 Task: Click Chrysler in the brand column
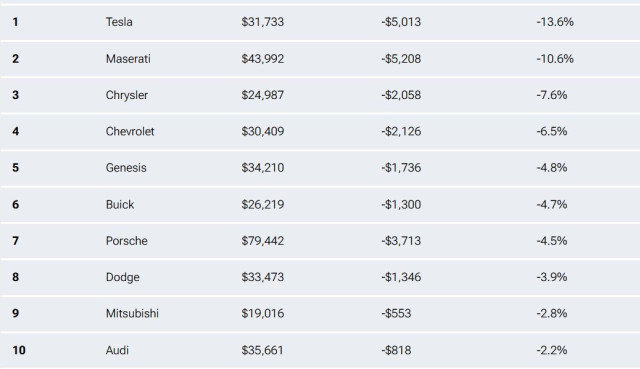pyautogui.click(x=127, y=95)
